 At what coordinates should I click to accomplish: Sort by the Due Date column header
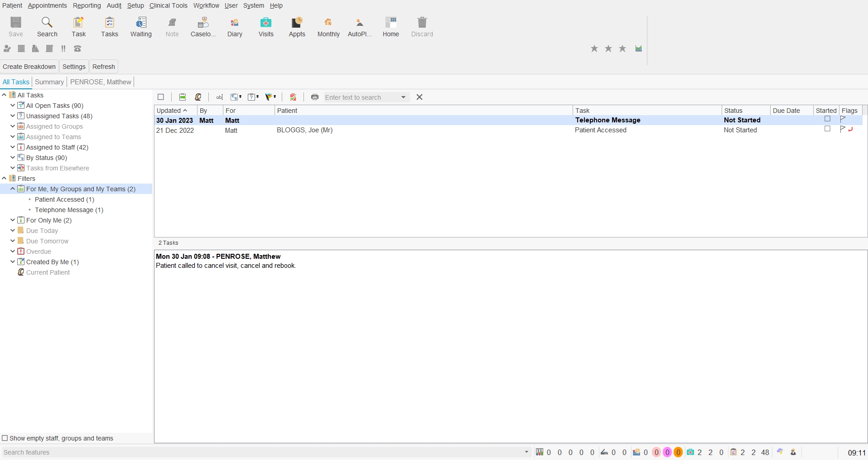pos(791,111)
